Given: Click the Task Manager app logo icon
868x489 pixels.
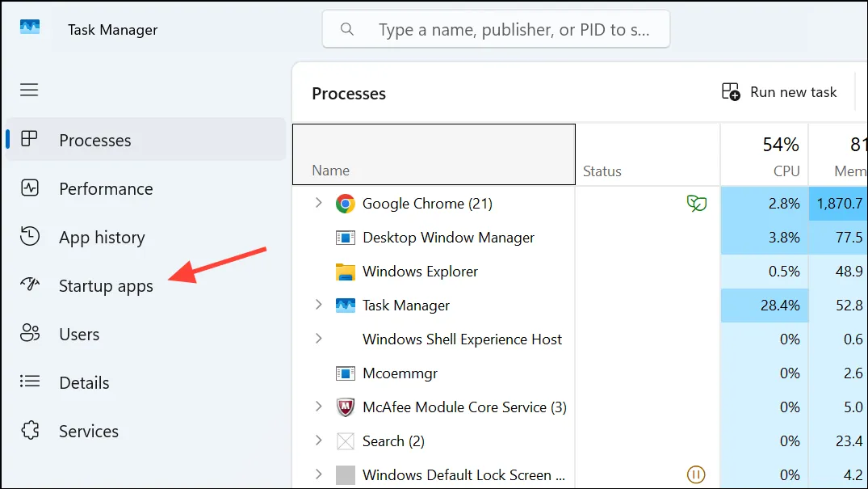Looking at the screenshot, I should [30, 27].
